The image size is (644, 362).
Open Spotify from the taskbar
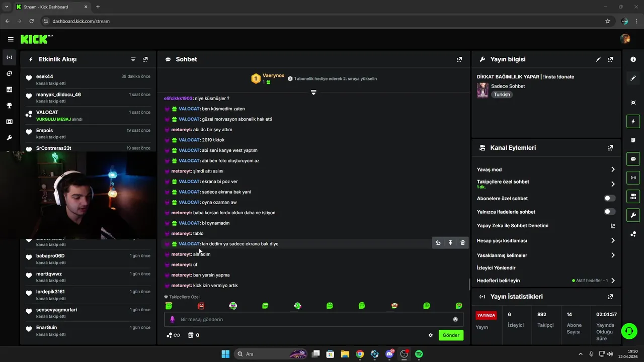tap(419, 354)
